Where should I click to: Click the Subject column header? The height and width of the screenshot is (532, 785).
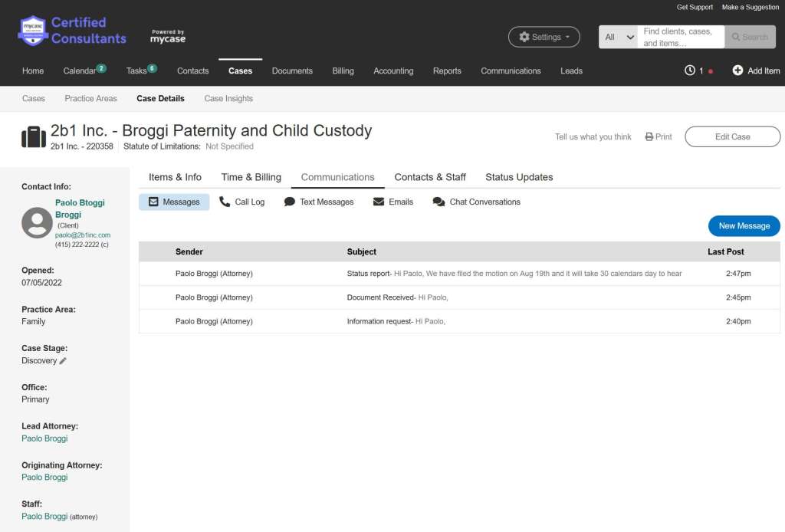tap(362, 251)
